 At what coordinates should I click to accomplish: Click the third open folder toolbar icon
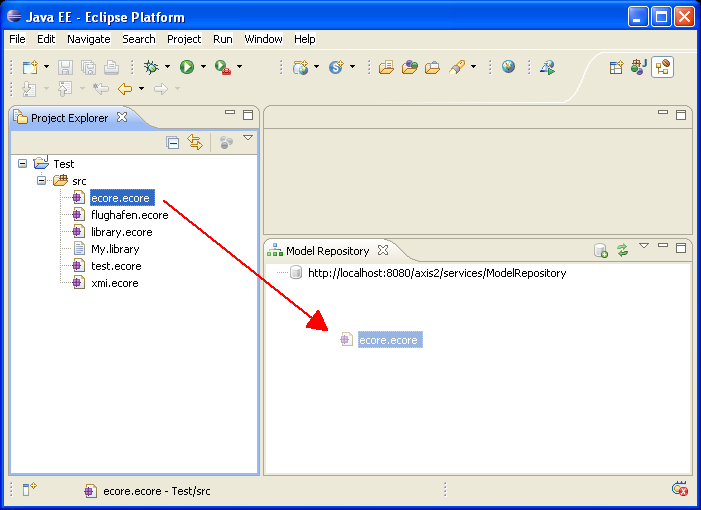(x=432, y=67)
